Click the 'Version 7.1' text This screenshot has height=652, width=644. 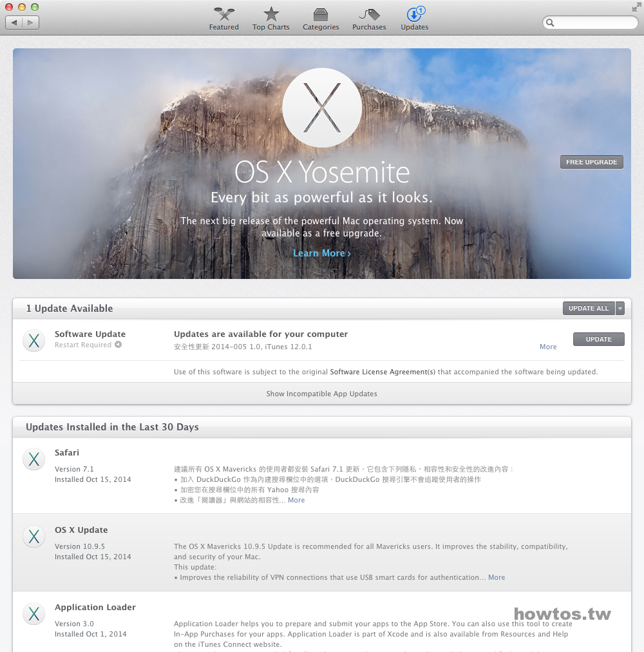click(74, 469)
